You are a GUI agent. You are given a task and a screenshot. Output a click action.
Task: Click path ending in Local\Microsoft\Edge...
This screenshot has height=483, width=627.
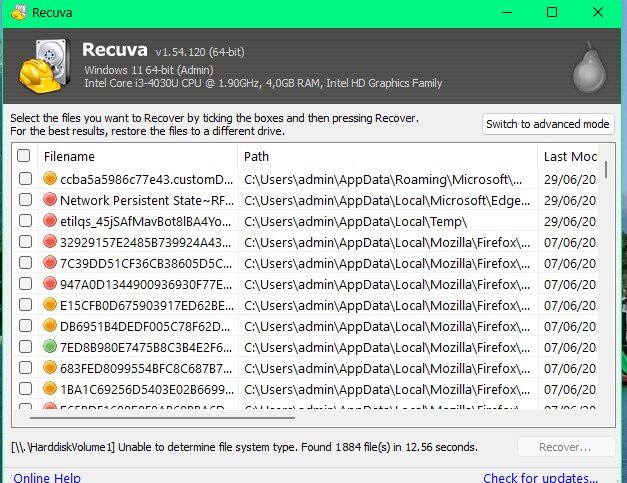pos(387,200)
